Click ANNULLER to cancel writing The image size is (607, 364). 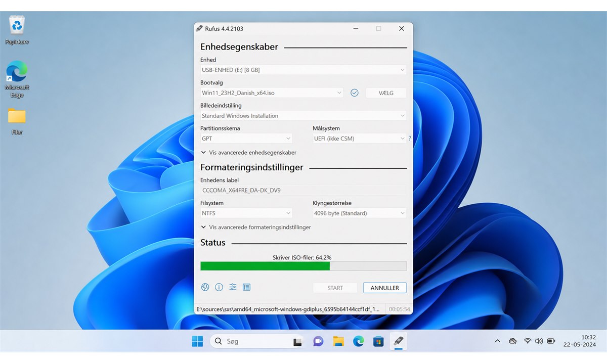point(385,288)
